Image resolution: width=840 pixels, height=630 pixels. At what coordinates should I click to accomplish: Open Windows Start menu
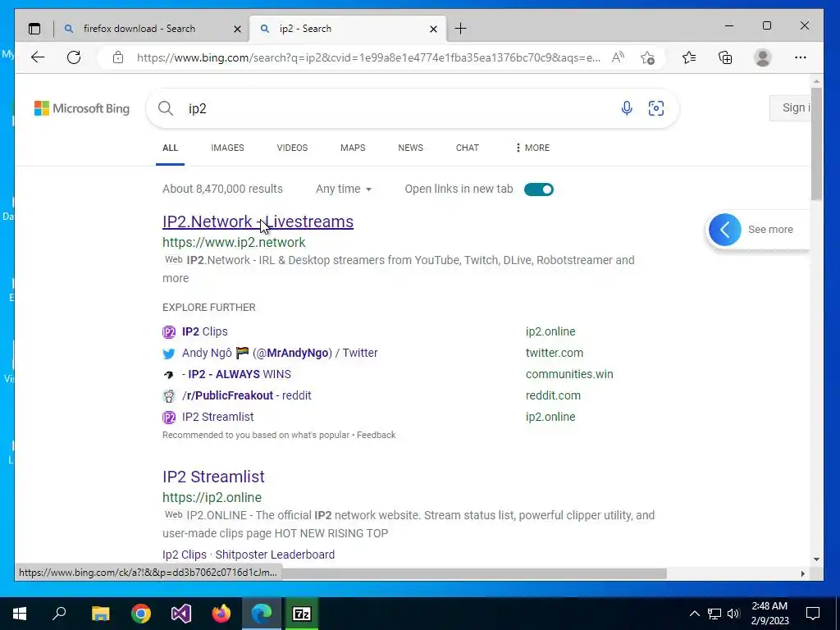coord(20,614)
